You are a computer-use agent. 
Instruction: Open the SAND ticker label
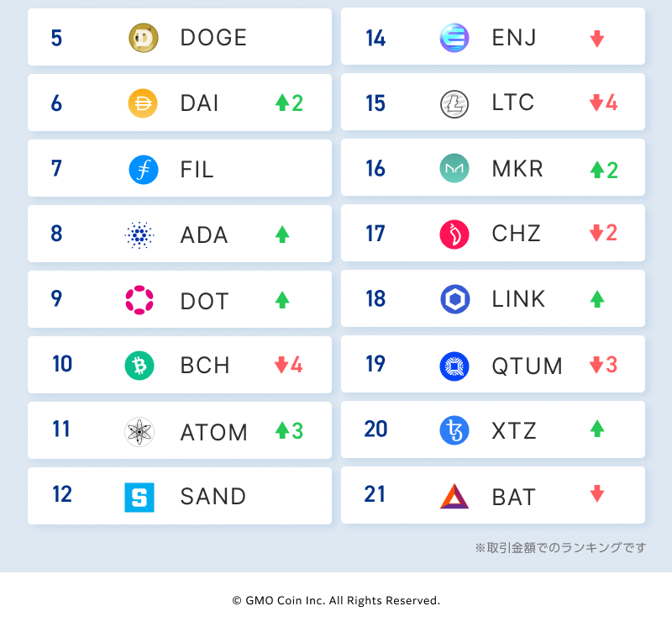point(213,497)
